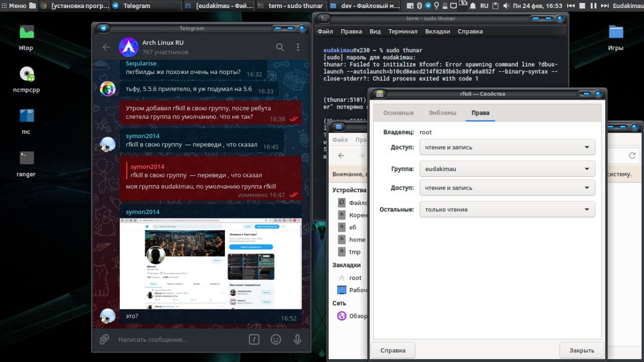Click the Telegram tray icon
The height and width of the screenshot is (362, 644).
click(428, 6)
